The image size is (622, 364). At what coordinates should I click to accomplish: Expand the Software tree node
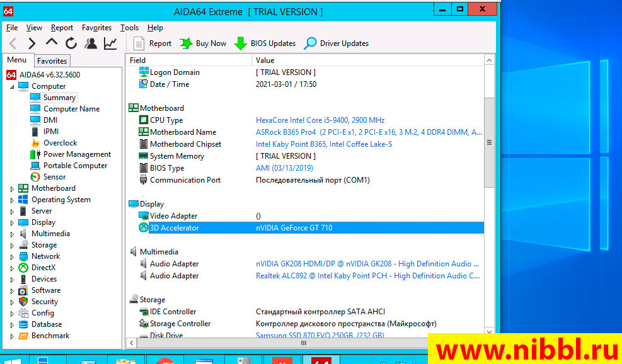(x=12, y=291)
